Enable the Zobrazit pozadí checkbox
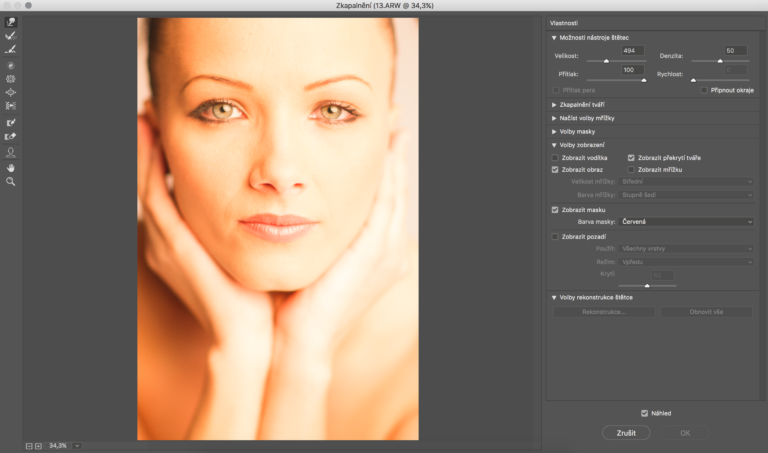Image resolution: width=768 pixels, height=453 pixels. click(x=556, y=236)
